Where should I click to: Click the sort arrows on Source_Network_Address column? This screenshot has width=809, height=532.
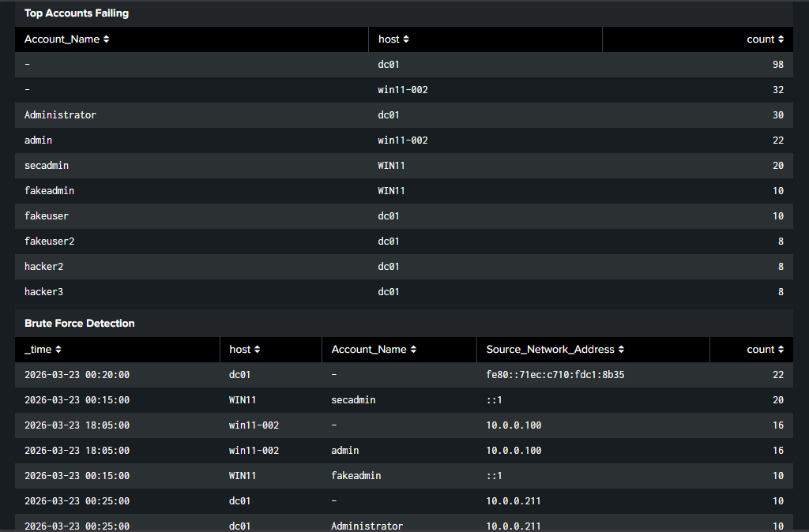[619, 349]
